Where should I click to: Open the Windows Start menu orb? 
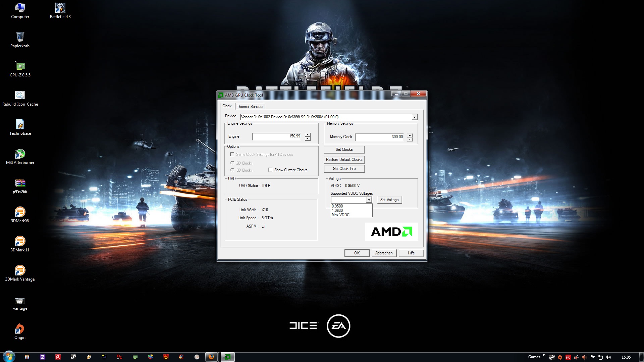point(9,357)
